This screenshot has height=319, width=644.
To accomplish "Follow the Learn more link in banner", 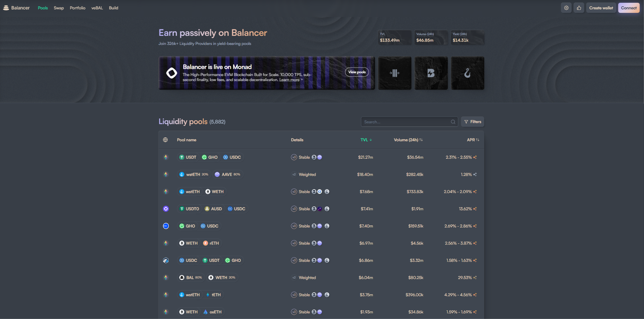I will click(x=291, y=80).
